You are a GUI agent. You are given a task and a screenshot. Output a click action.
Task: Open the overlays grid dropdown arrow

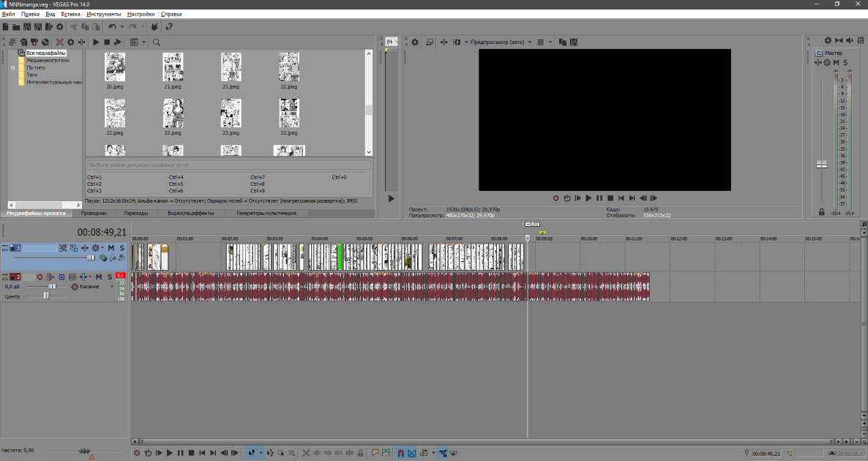550,42
